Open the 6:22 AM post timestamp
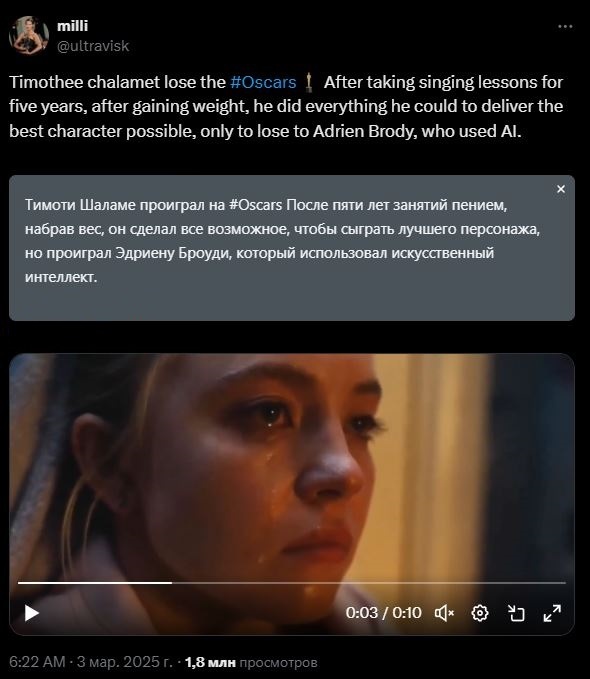Screen dimensions: 590x679 pyautogui.click(x=37, y=662)
